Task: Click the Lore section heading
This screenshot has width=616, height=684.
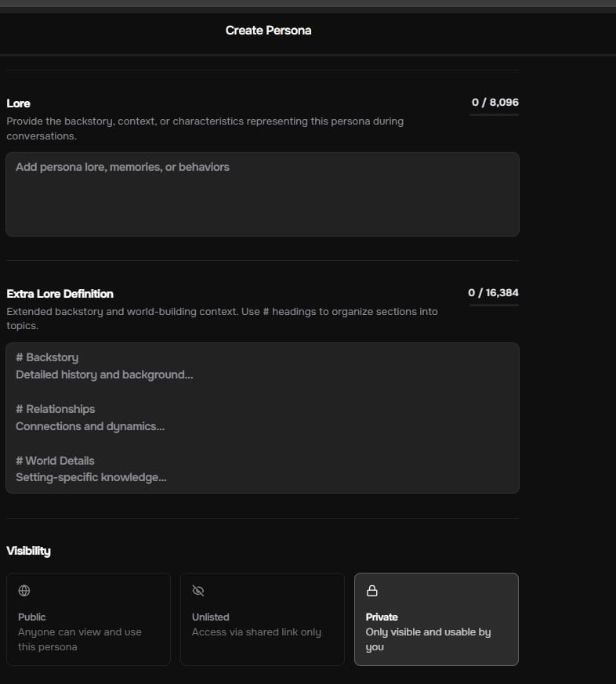Action: (18, 103)
